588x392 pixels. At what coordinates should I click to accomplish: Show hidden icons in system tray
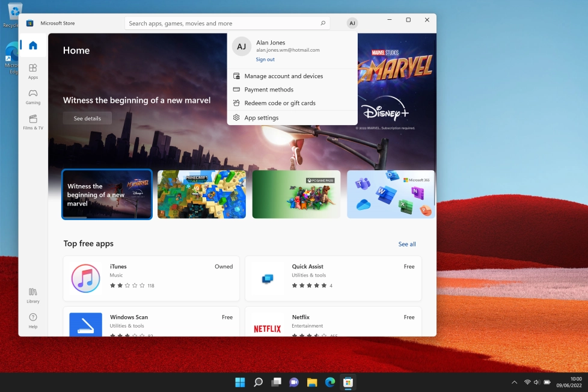point(514,382)
